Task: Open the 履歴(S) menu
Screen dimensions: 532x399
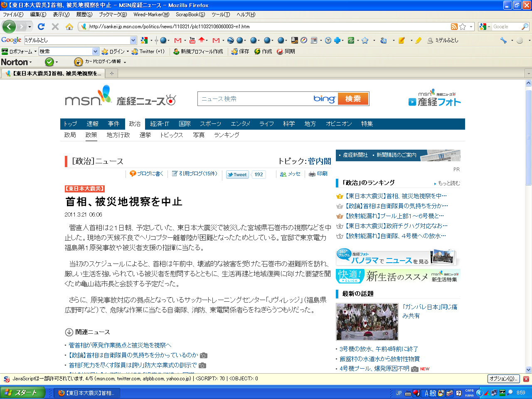Action: click(84, 15)
